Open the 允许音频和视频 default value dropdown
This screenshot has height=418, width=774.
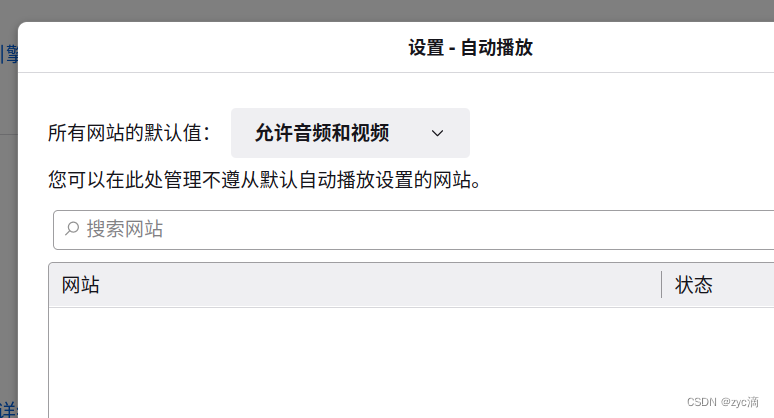[x=350, y=133]
